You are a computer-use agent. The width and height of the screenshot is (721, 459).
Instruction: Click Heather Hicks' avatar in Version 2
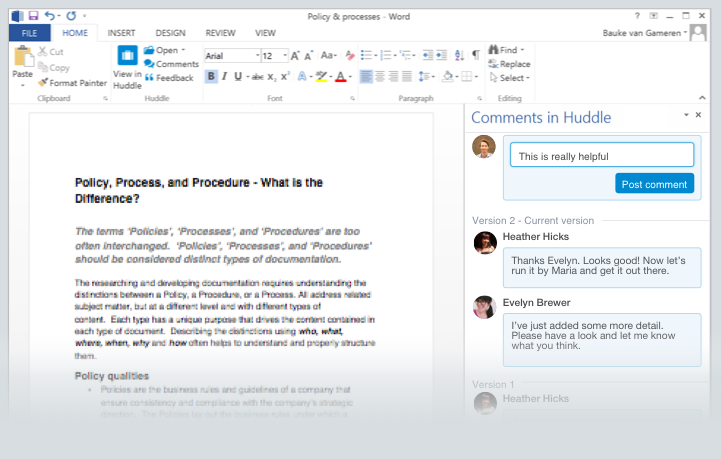485,243
